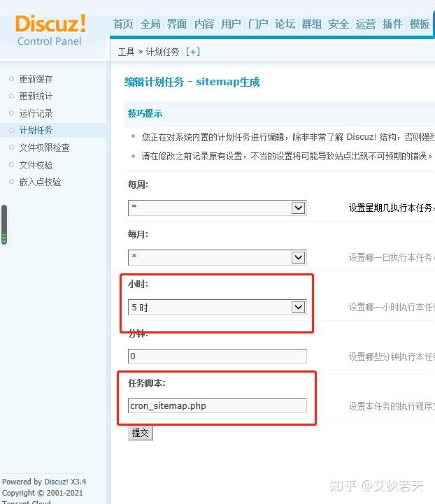Click the [+] add shortcut icon

click(x=192, y=52)
